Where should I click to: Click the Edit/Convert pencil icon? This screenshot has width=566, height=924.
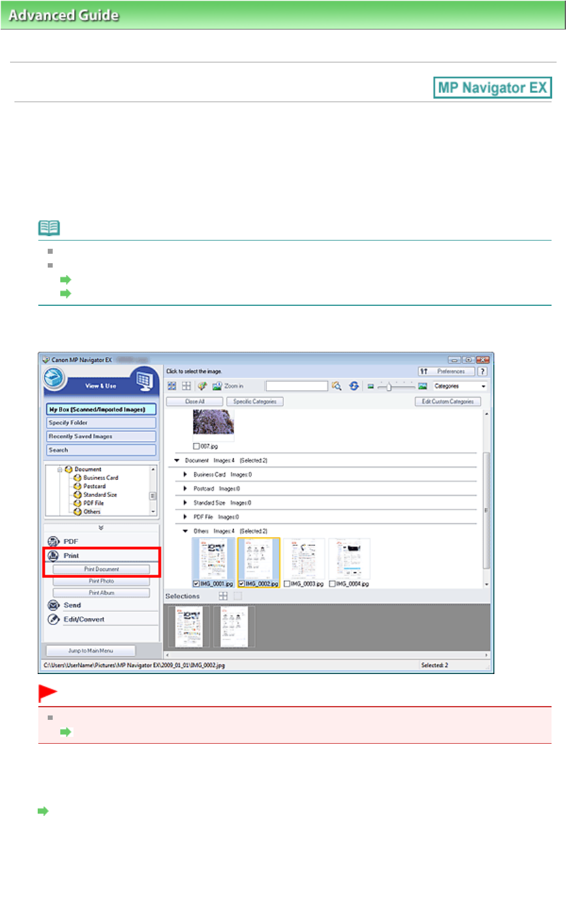coord(54,619)
